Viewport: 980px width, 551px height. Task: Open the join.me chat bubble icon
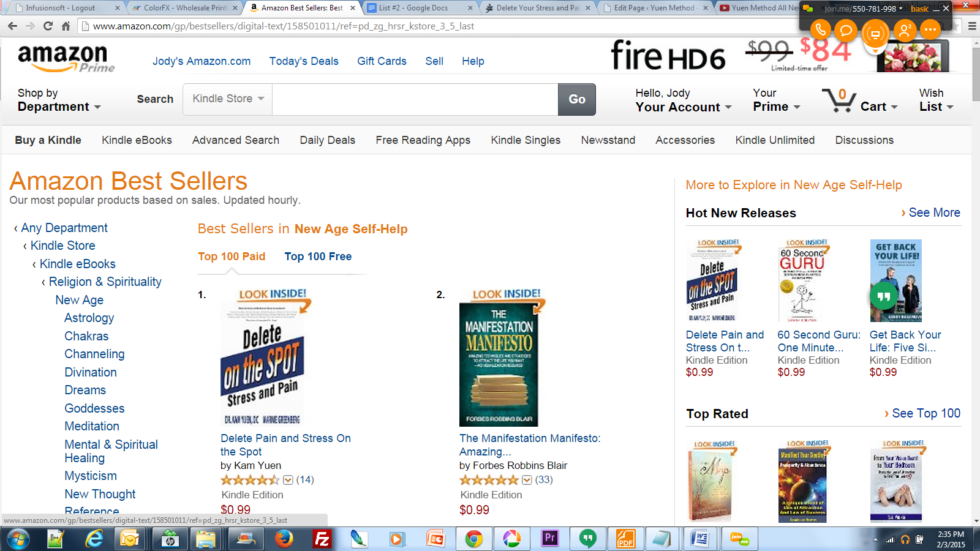[x=846, y=31]
